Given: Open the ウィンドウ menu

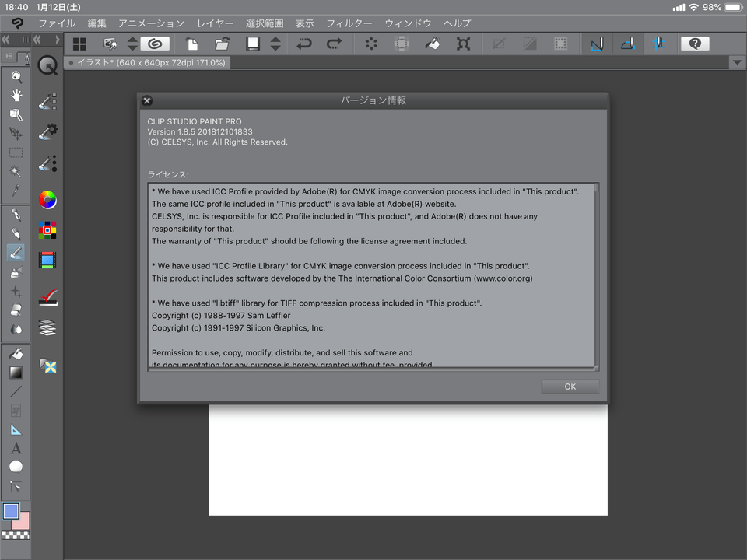Looking at the screenshot, I should (408, 23).
